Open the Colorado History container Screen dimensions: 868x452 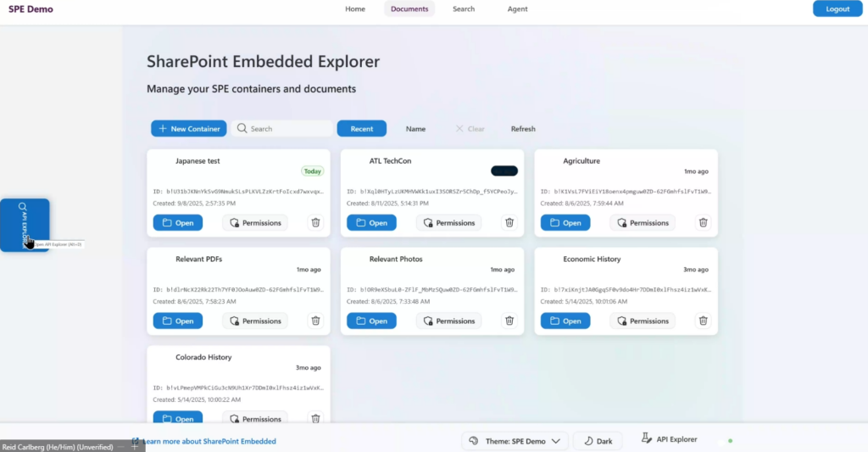(178, 418)
